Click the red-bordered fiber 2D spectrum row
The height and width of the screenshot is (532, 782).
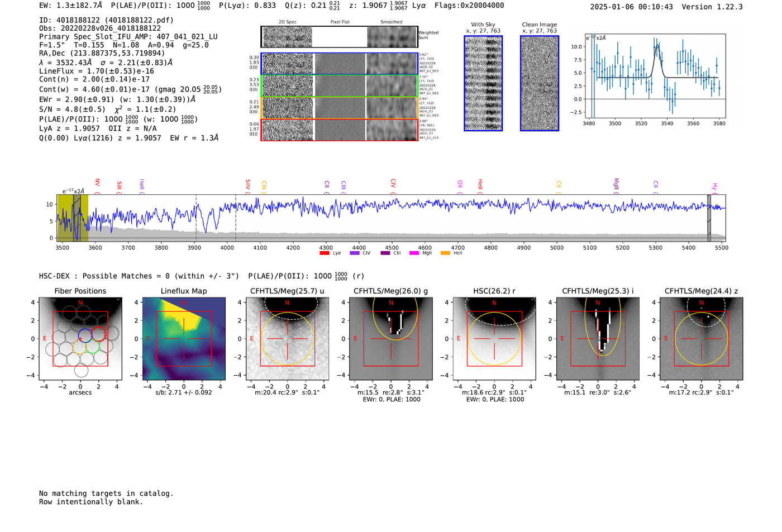(x=339, y=130)
